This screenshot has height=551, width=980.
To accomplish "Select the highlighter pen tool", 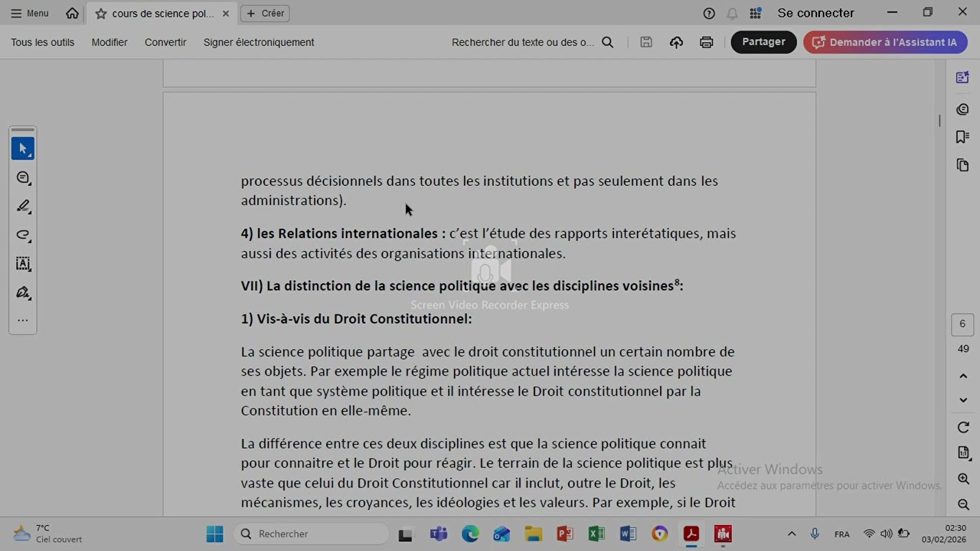I will (23, 206).
